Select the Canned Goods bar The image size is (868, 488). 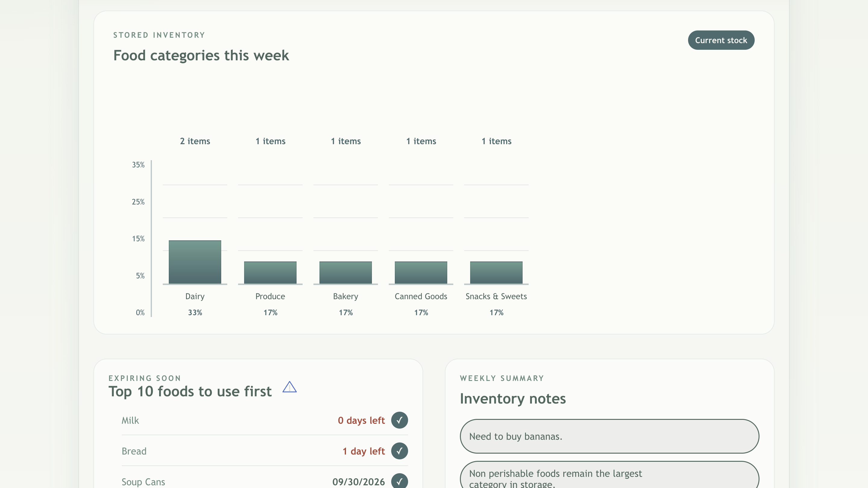421,272
